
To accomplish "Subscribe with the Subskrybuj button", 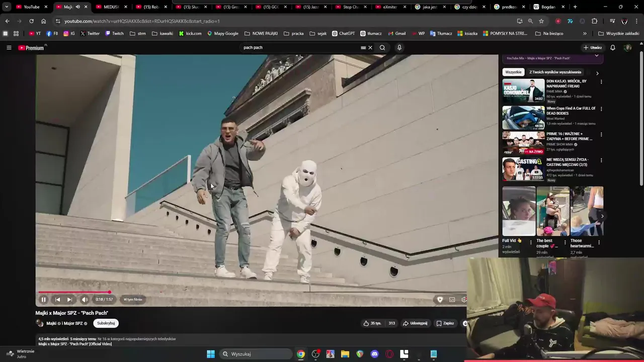I will point(106,323).
